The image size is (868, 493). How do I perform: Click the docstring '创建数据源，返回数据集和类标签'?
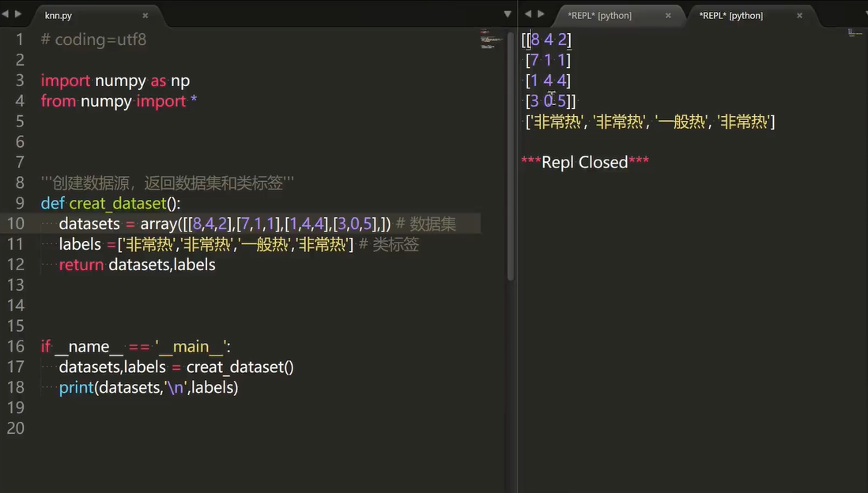(167, 183)
